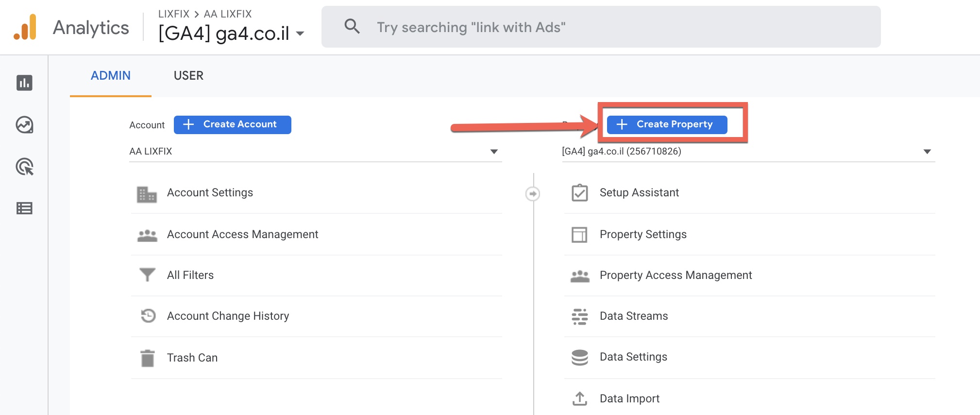Click the circular arrow between account and property columns
The height and width of the screenshot is (415, 980).
point(533,194)
